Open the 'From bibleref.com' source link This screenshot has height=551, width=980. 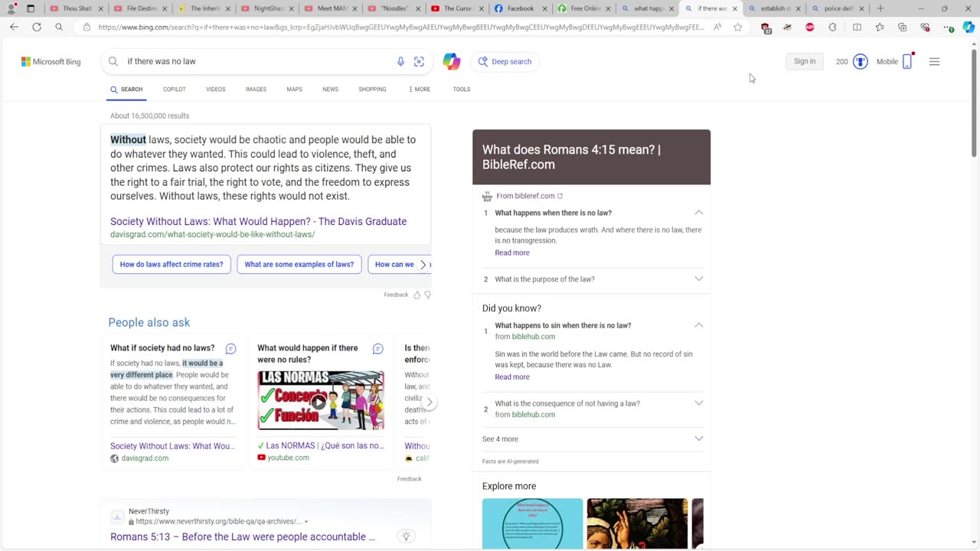pyautogui.click(x=529, y=196)
